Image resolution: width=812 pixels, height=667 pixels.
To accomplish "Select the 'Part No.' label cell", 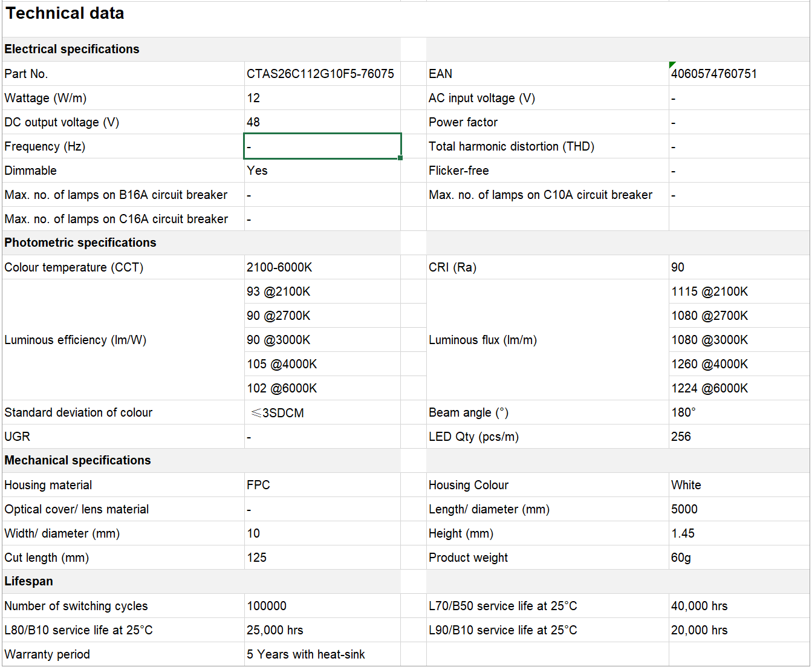I will pos(123,74).
